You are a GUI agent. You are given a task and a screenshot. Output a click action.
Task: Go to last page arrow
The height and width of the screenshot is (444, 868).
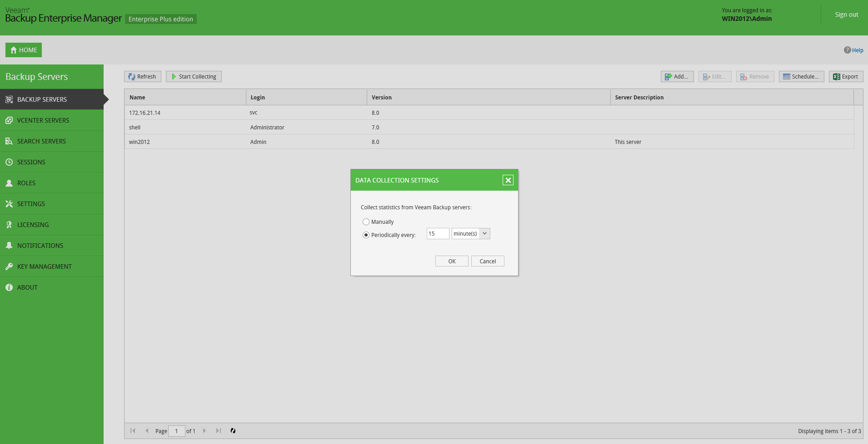click(x=219, y=431)
